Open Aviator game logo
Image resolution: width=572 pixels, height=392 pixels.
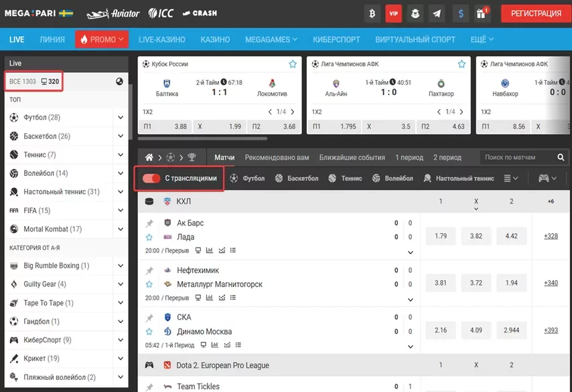click(x=113, y=13)
